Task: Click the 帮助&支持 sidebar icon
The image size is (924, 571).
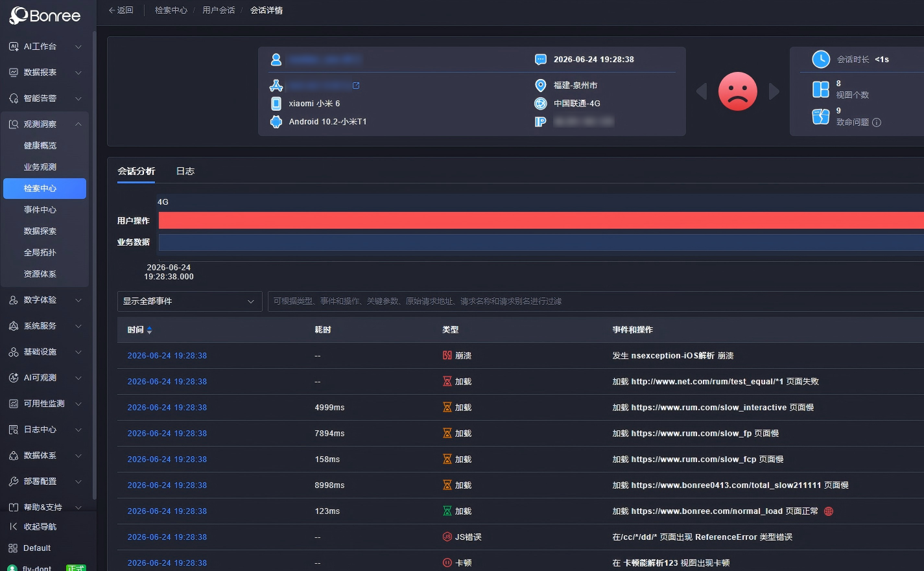Action: (14, 507)
